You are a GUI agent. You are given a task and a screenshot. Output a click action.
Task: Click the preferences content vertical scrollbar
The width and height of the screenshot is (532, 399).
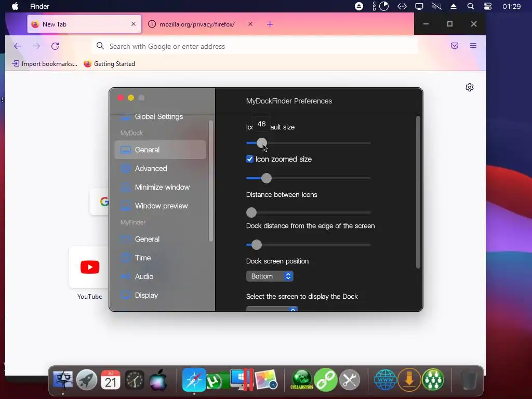tap(418, 192)
